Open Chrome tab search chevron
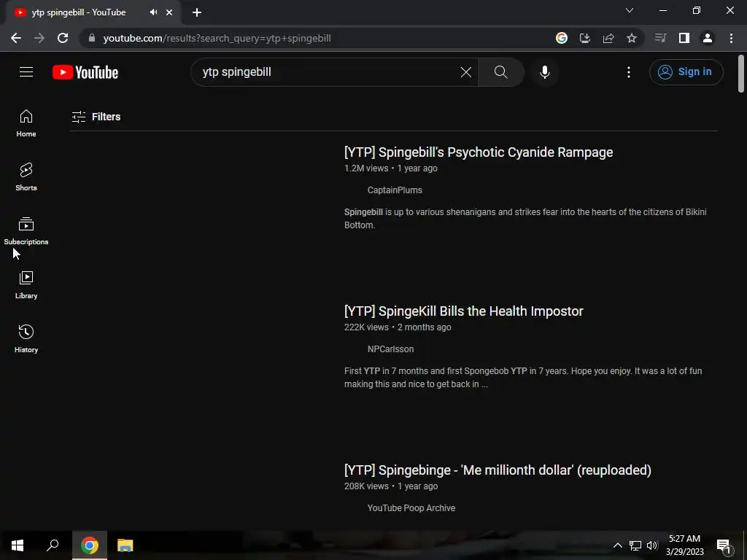Image resolution: width=747 pixels, height=560 pixels. (630, 10)
